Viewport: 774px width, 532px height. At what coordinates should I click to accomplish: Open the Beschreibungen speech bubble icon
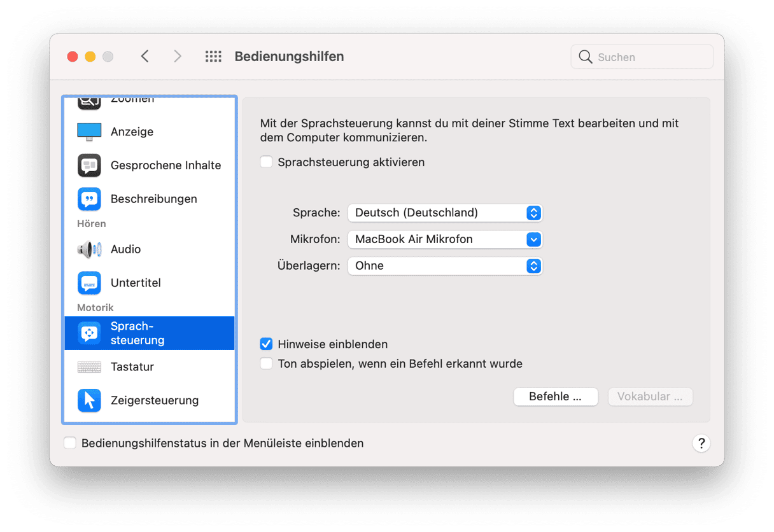89,199
